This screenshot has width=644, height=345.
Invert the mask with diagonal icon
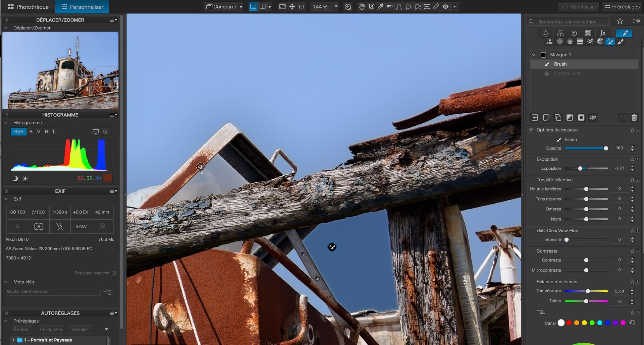point(570,118)
